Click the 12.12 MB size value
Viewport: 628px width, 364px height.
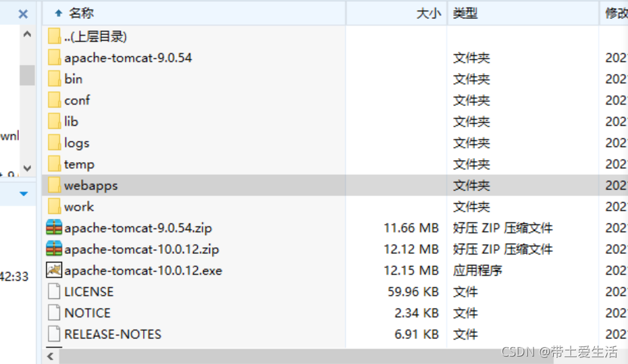411,249
